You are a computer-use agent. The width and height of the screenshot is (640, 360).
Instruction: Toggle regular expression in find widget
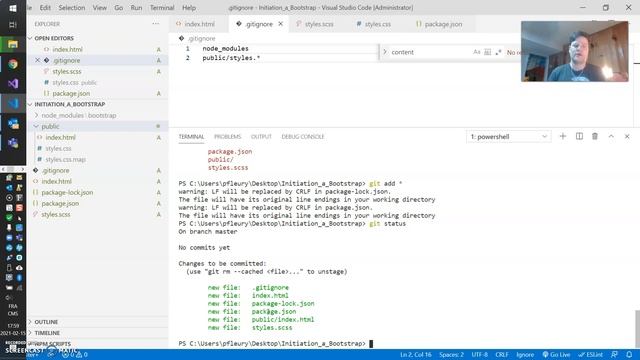pyautogui.click(x=498, y=52)
